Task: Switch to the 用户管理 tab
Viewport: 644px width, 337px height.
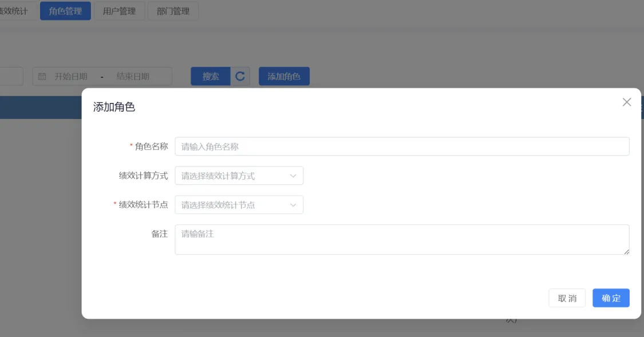Action: click(119, 11)
